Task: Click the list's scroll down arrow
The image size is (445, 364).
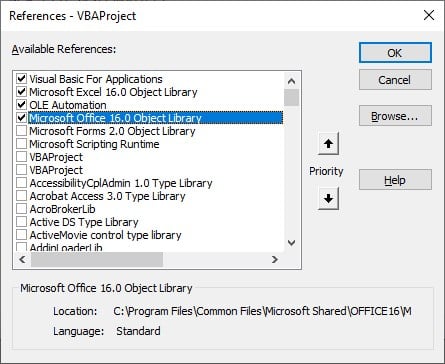Action: 291,243
